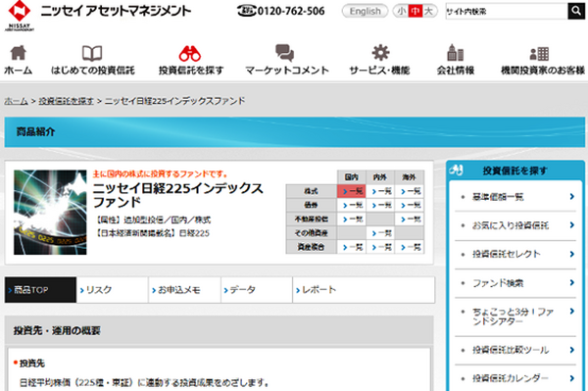Click chevron arrow beside 投資信託比較ツール

pyautogui.click(x=572, y=350)
